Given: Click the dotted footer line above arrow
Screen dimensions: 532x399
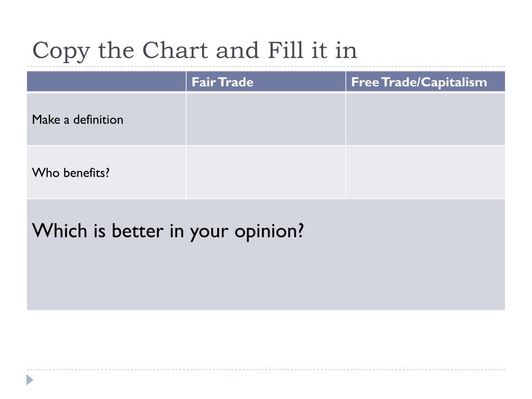Looking at the screenshot, I should click(265, 369).
